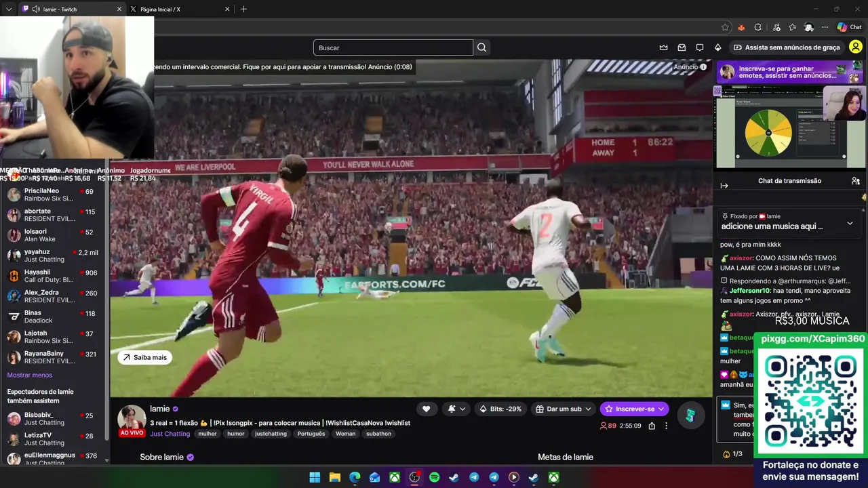Open the browser tab list dropdown
The image size is (868, 488).
pyautogui.click(x=9, y=9)
